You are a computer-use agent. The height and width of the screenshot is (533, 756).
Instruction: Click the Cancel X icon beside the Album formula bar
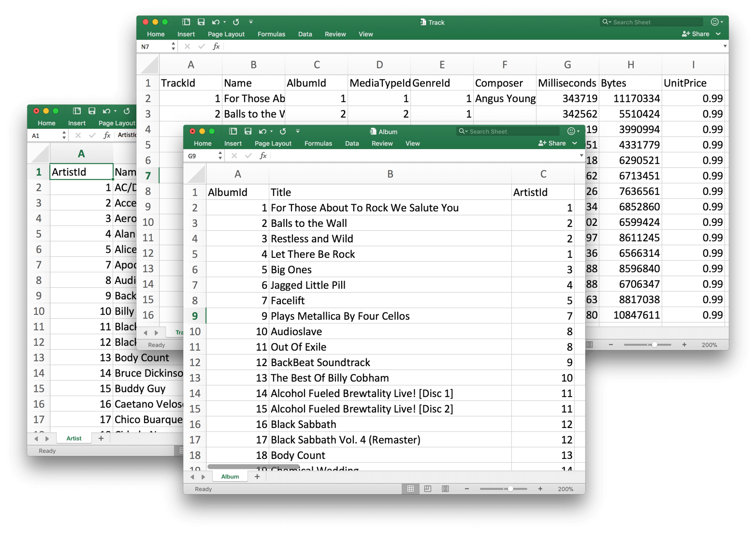click(234, 155)
